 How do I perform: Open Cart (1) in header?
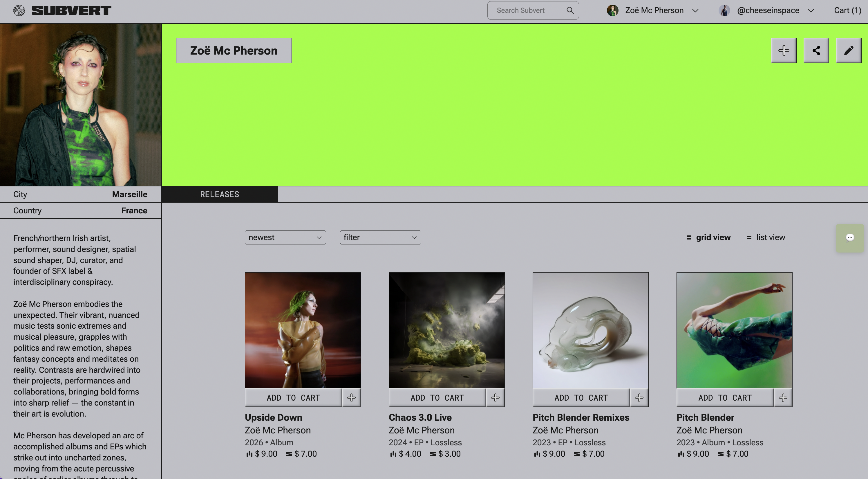847,10
